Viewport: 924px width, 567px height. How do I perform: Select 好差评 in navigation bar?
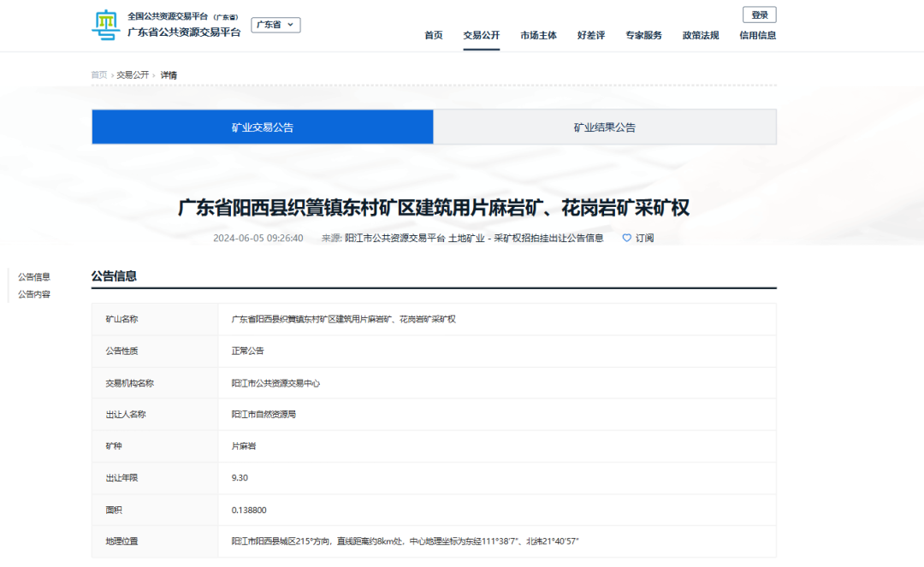click(590, 35)
